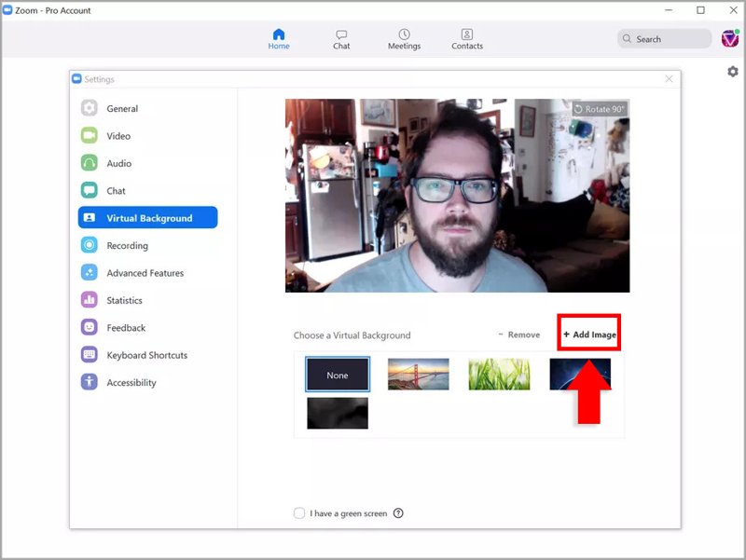Open General settings icon in sidebar
This screenshot has height=560, width=746.
pos(89,108)
